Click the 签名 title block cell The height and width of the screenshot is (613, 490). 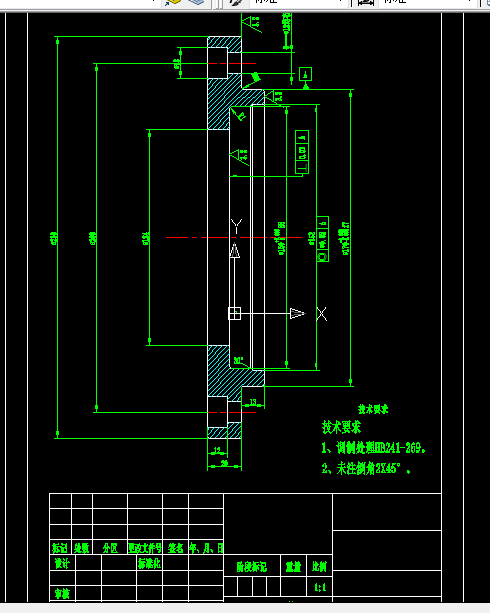176,548
